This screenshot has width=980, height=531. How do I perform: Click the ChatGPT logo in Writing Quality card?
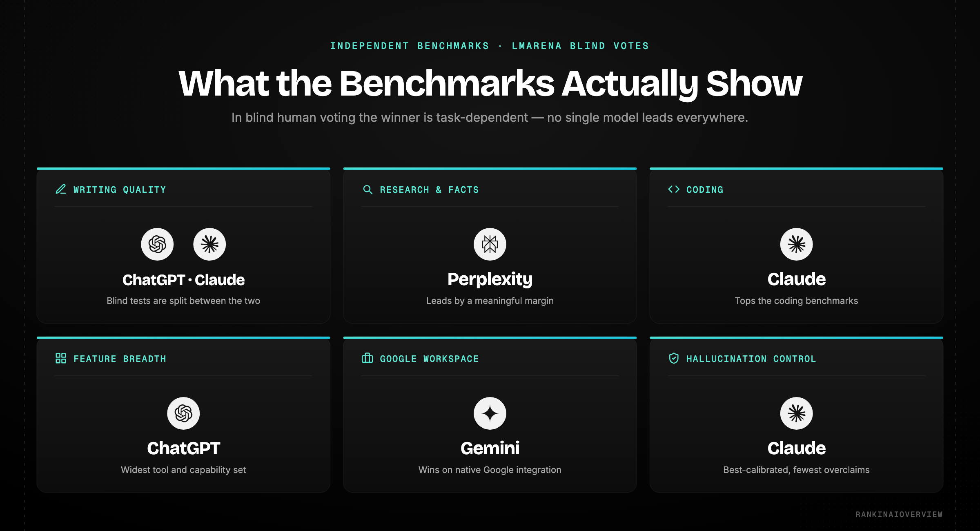pyautogui.click(x=157, y=244)
